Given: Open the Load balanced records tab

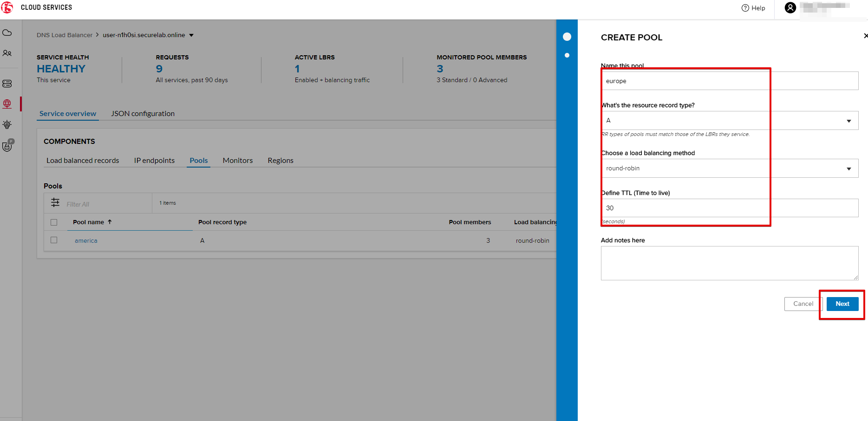Looking at the screenshot, I should (83, 161).
